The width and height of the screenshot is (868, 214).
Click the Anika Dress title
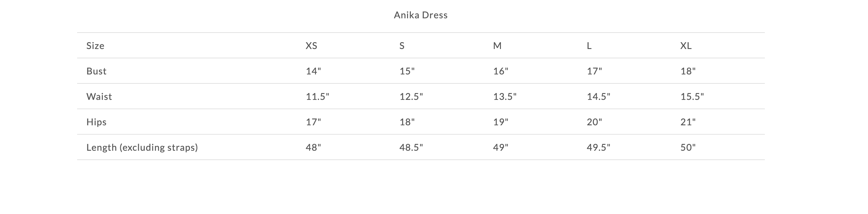coord(420,15)
